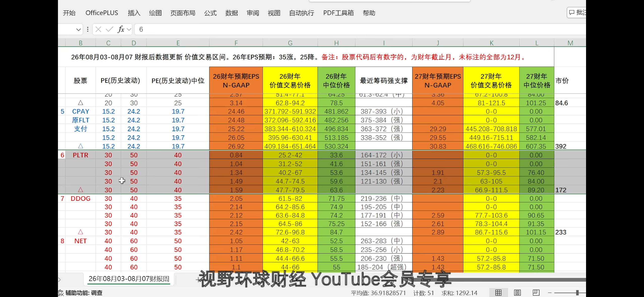
Task: Open the 自动执行 tab
Action: pos(302,13)
